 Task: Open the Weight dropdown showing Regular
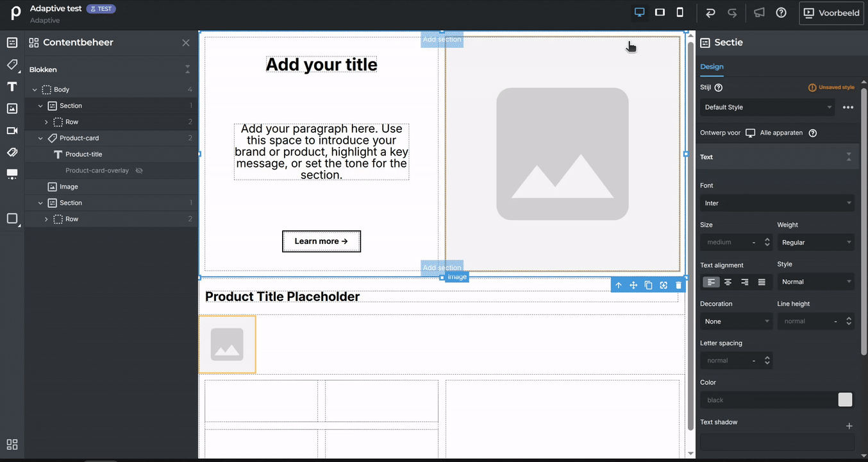click(815, 242)
